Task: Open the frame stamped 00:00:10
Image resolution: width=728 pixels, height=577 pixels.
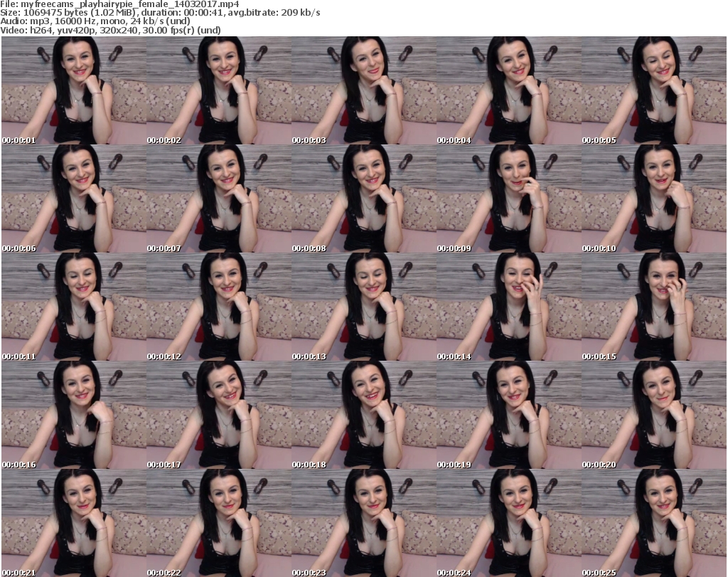Action: (654, 198)
